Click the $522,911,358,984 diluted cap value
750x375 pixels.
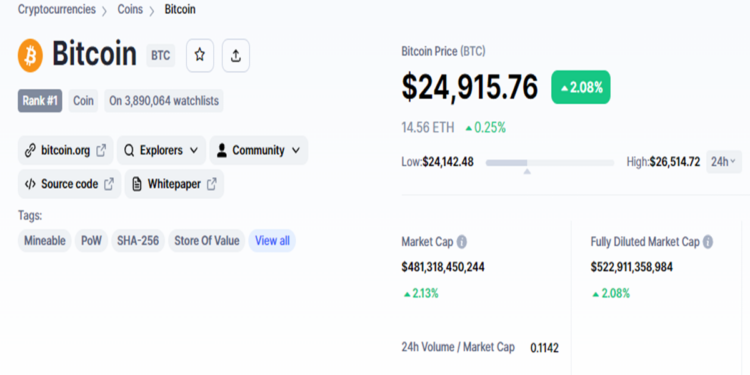coord(631,267)
